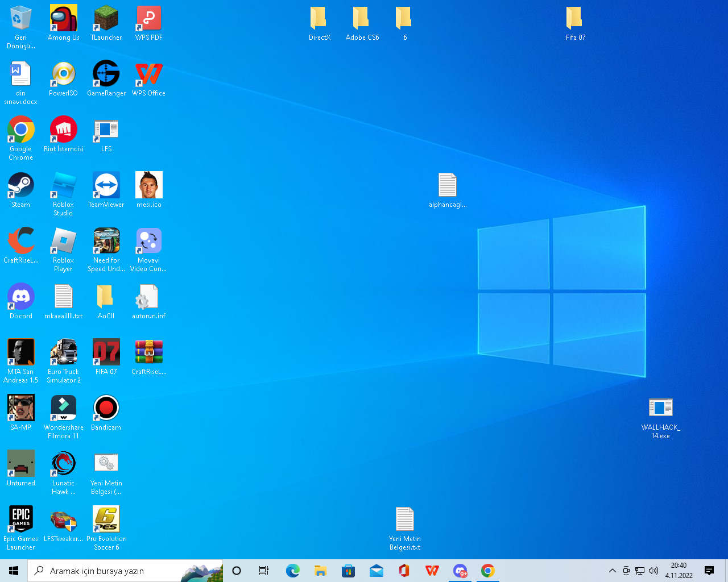Click the Adobe CS6 folder
Image resolution: width=728 pixels, height=582 pixels.
(362, 18)
